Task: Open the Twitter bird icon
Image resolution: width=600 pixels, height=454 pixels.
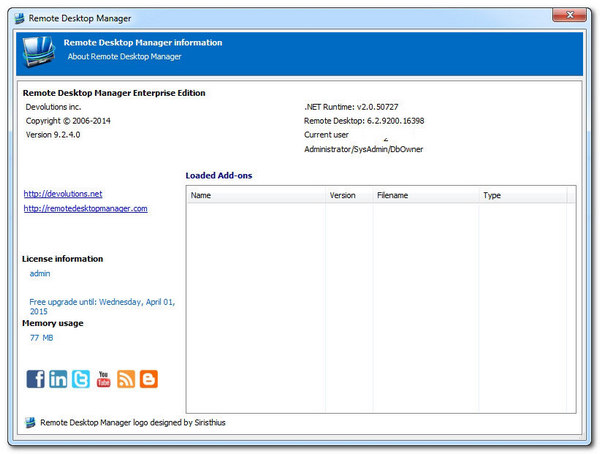Action: click(x=81, y=379)
